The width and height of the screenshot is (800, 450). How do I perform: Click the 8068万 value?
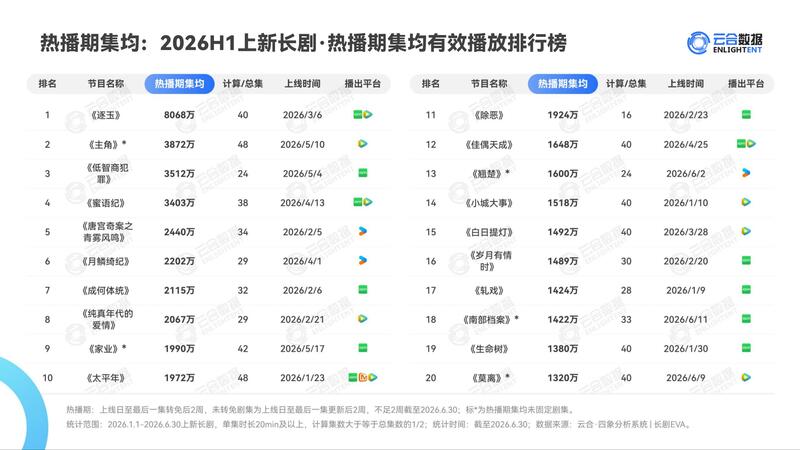tap(179, 115)
